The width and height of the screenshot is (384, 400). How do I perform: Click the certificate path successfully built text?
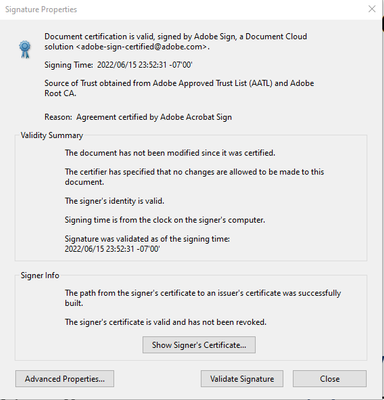coord(203,298)
